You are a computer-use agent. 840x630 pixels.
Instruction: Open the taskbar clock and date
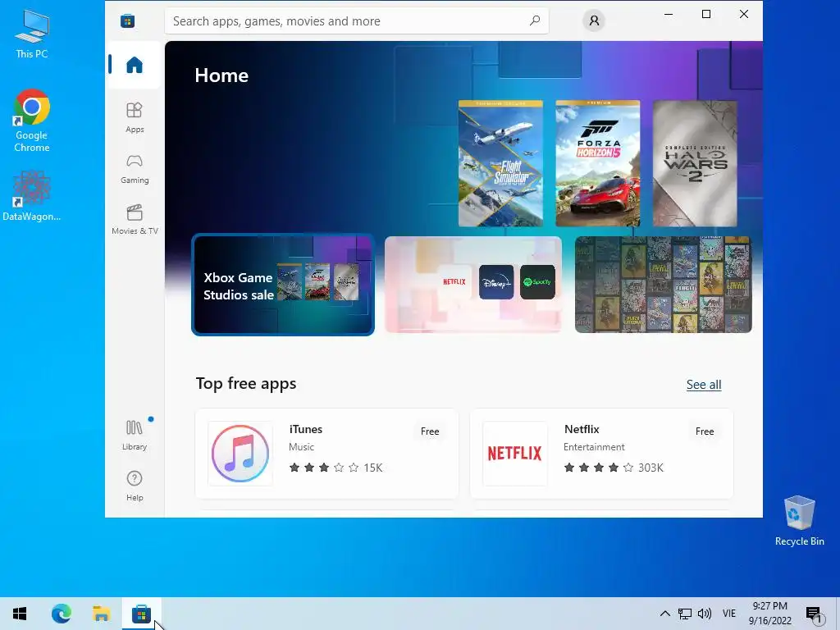tap(769, 614)
